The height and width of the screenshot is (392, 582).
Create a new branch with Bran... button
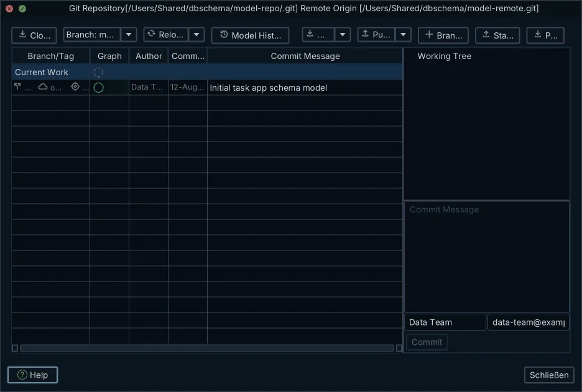coord(443,35)
